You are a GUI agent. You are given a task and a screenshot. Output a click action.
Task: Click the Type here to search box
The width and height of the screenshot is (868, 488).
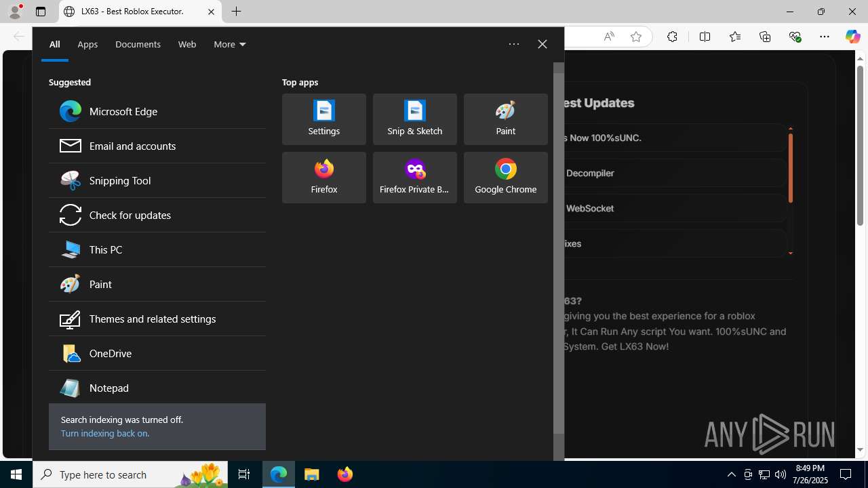coord(130,474)
